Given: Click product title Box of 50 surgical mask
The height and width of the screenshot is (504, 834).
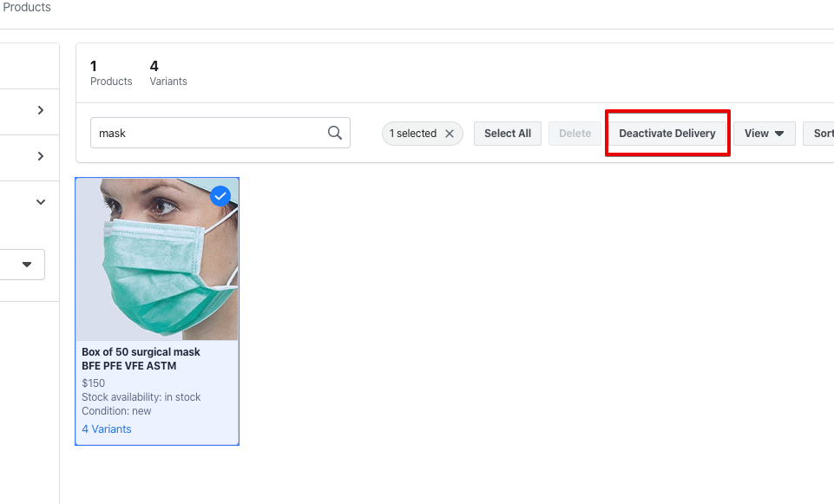Looking at the screenshot, I should 141,359.
